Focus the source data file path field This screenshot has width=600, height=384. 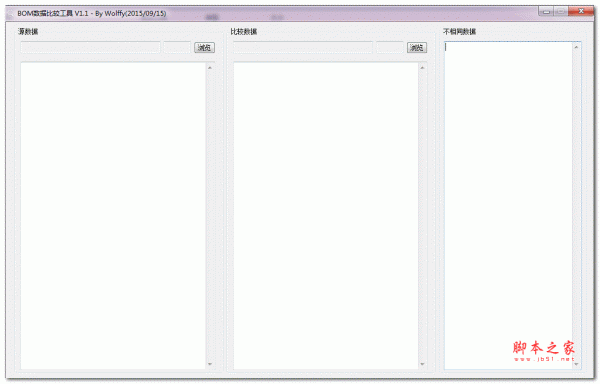pos(90,47)
